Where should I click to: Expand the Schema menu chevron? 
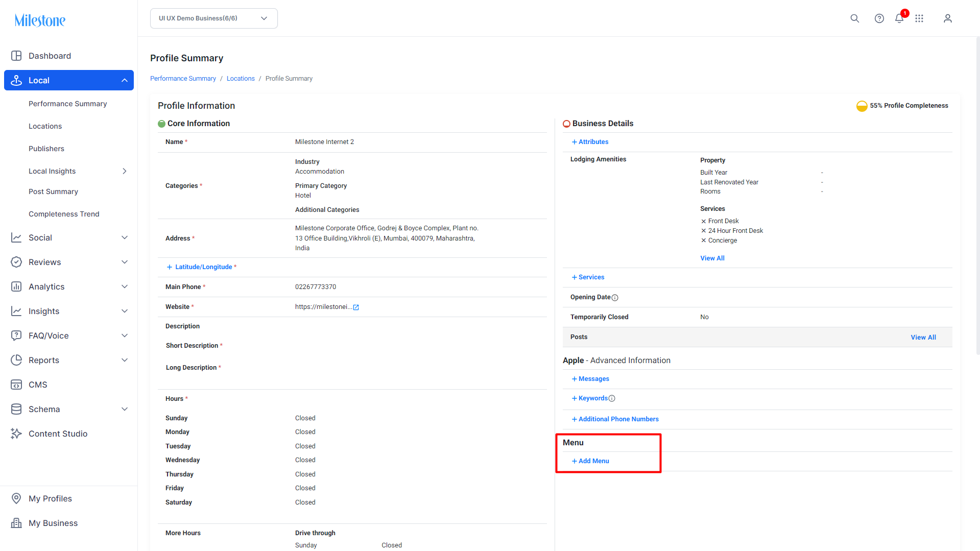pyautogui.click(x=125, y=409)
